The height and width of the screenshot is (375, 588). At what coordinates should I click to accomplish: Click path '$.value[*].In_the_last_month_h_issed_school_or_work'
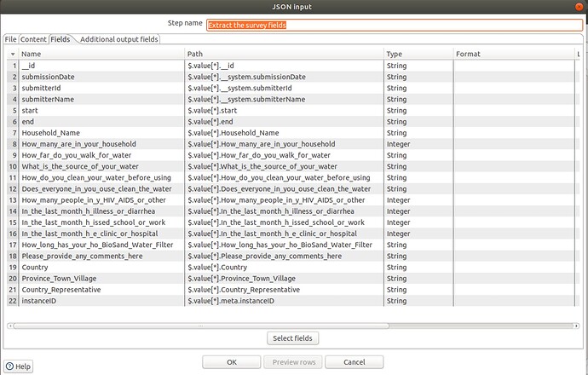(x=285, y=222)
